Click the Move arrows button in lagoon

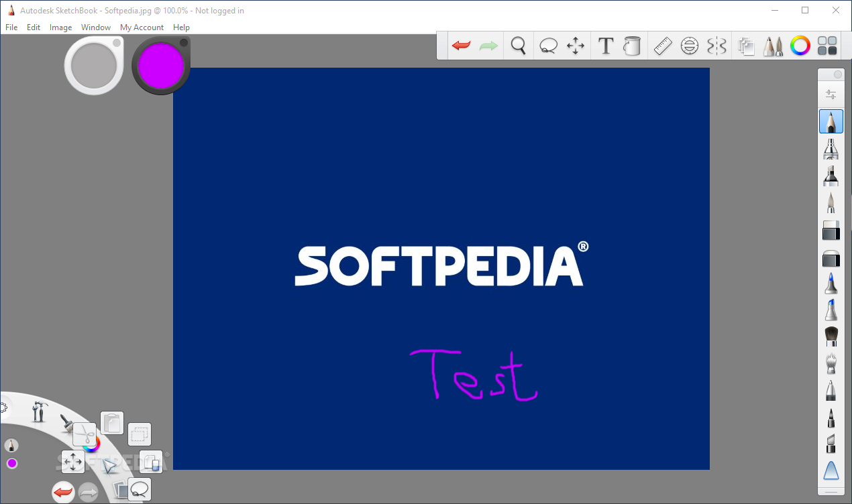(x=72, y=461)
